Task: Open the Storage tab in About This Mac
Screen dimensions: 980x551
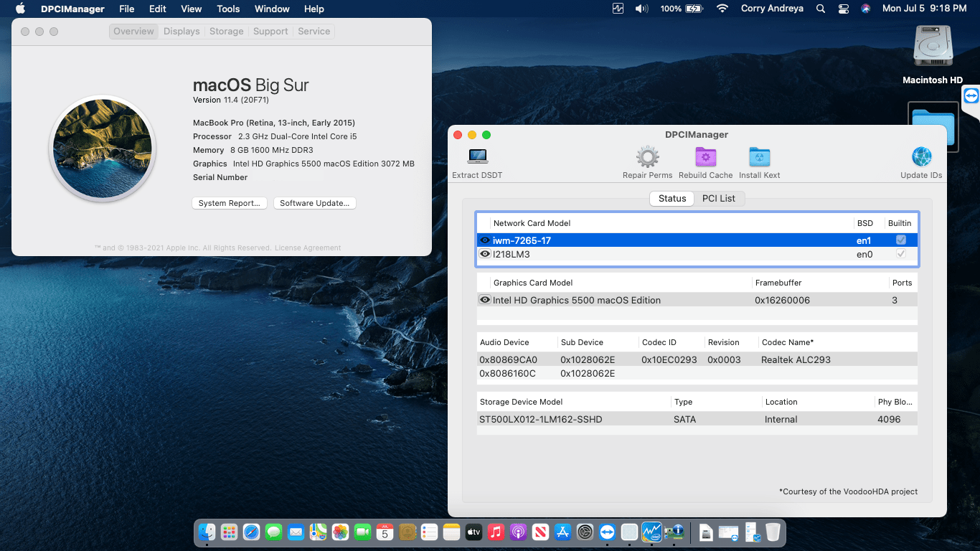Action: [227, 32]
